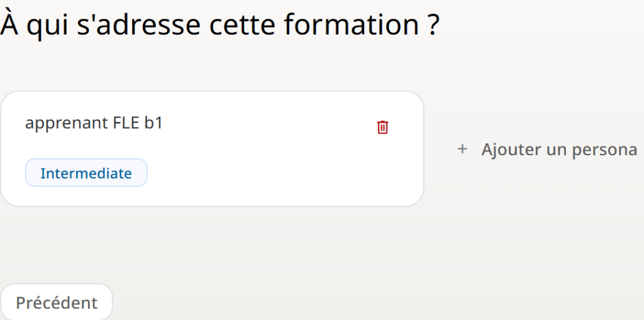644x320 pixels.
Task: Click the Intermediate level badge
Action: tap(86, 173)
